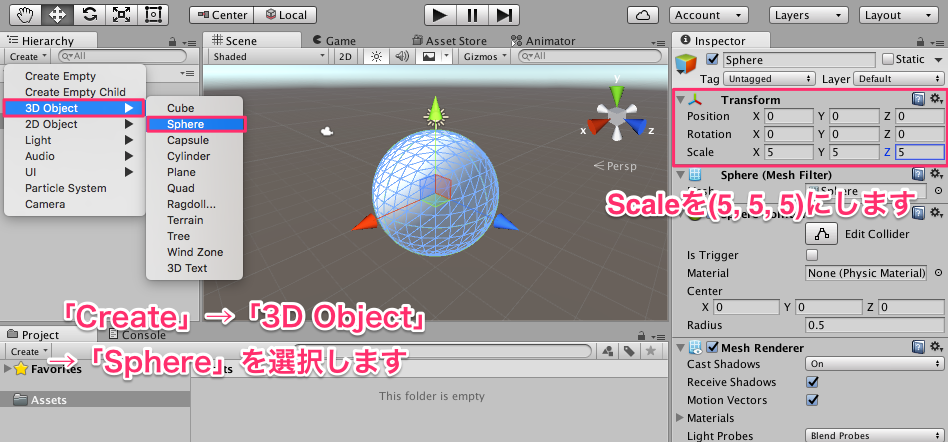Toggle pivot Center mode button
Screen dimensions: 948x442
[x=221, y=15]
